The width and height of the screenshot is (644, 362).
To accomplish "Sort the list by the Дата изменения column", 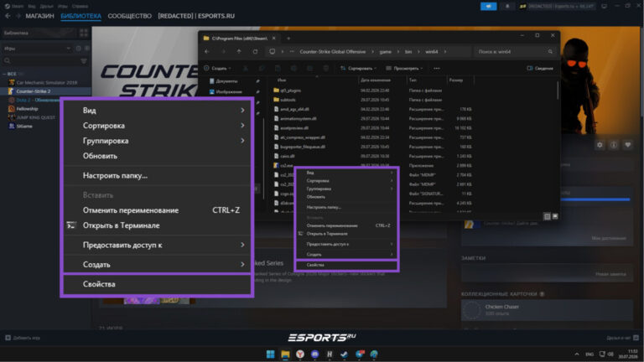I will pos(375,80).
